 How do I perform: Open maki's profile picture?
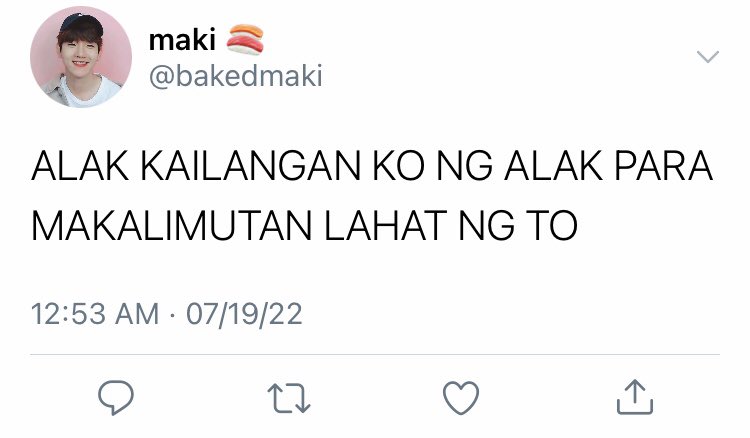coord(81,57)
